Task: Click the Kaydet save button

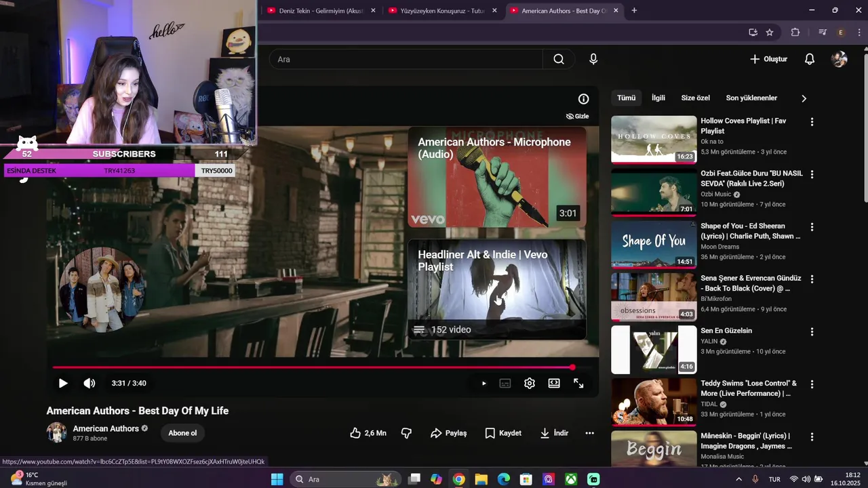Action: click(503, 433)
